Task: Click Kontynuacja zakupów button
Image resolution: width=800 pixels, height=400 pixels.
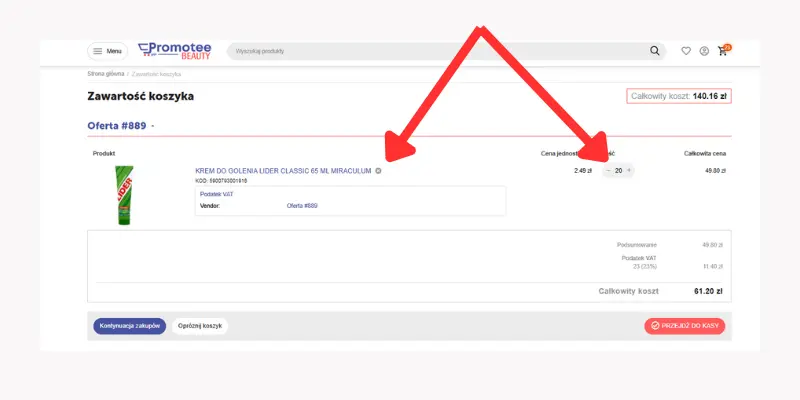Action: click(x=129, y=326)
